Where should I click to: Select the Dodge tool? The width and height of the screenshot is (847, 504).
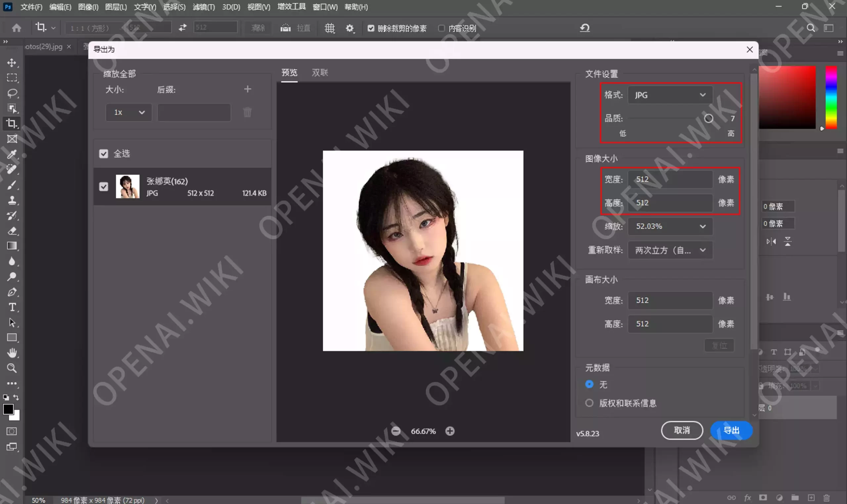coord(12,276)
